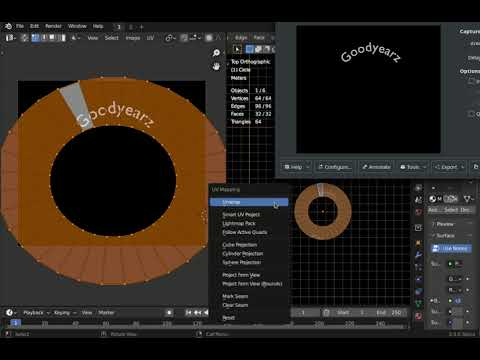The width and height of the screenshot is (480, 360).
Task: Open timeline Marker menu
Action: pos(106,313)
